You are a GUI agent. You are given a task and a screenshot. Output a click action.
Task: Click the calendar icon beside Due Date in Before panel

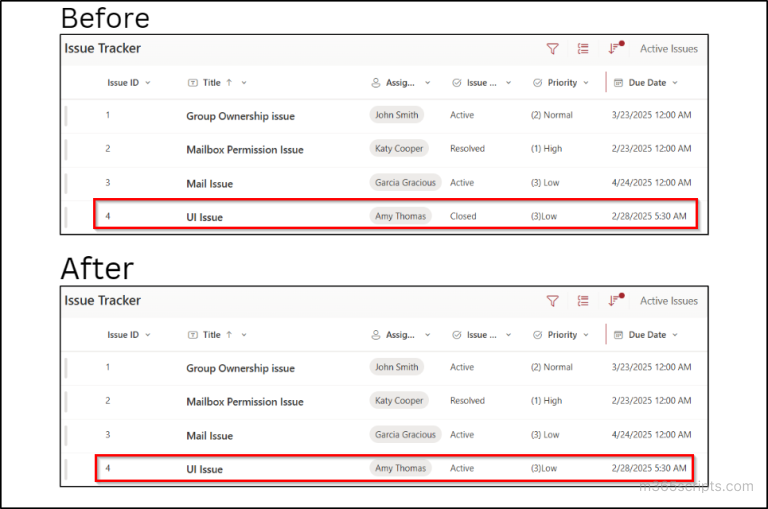[619, 83]
